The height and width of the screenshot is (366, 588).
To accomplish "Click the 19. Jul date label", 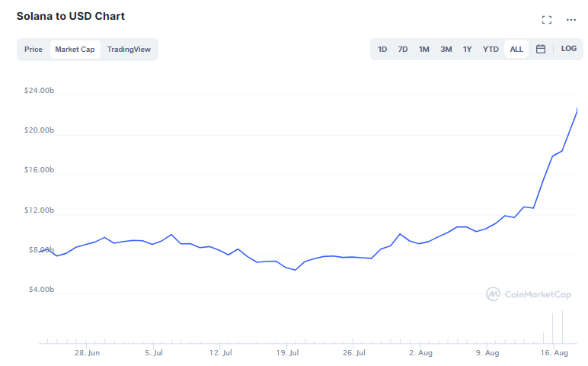I will click(x=287, y=353).
